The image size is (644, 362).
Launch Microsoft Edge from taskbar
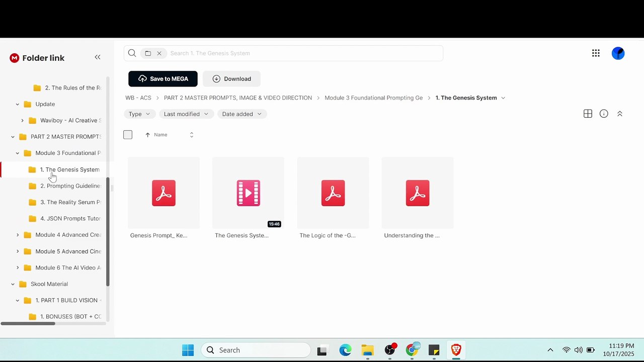345,350
